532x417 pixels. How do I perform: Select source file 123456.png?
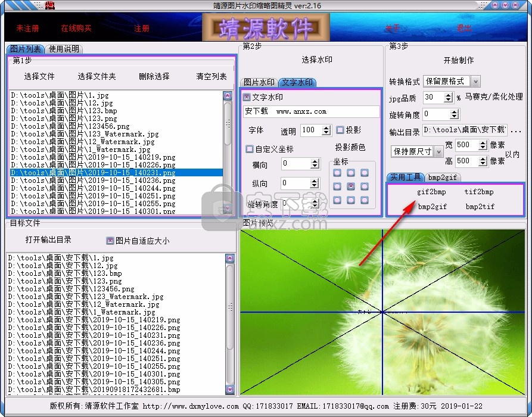click(x=70, y=126)
